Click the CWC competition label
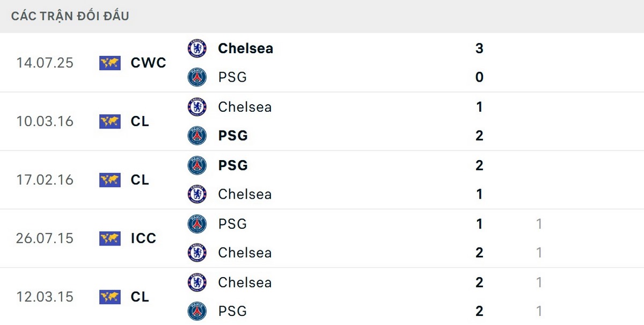644x325 pixels. click(148, 63)
